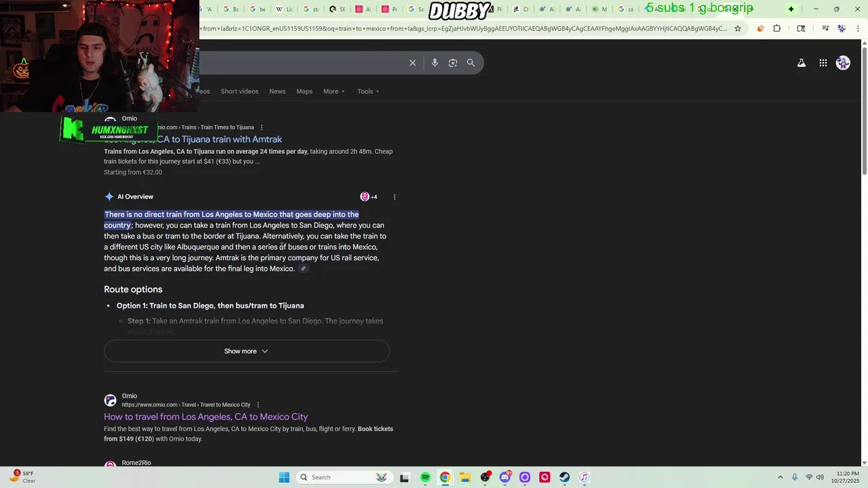Show hidden system tray icons
Image resolution: width=868 pixels, height=488 pixels.
[780, 477]
